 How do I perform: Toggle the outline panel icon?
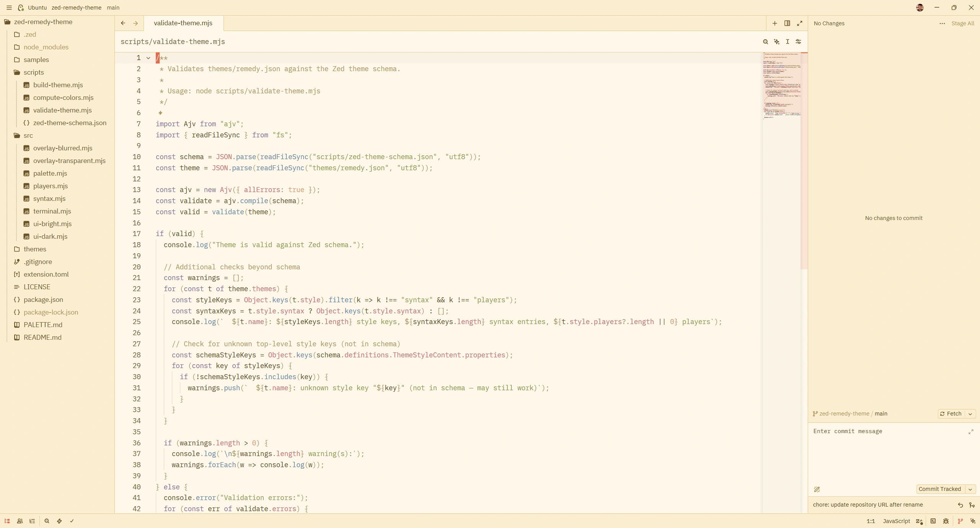(x=32, y=521)
